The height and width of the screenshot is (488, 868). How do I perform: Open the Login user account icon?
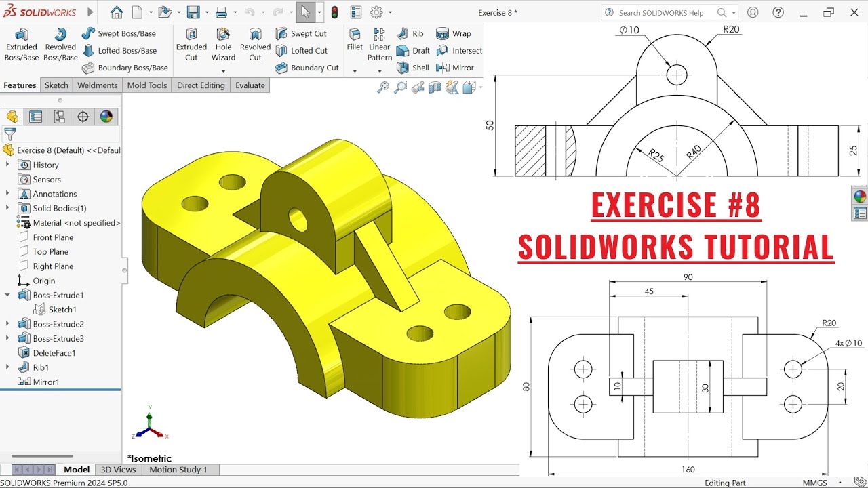[x=753, y=12]
